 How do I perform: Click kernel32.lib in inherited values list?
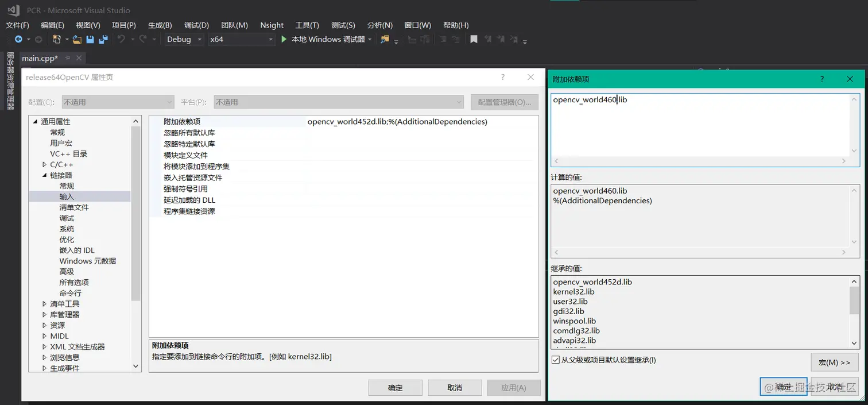click(x=573, y=292)
